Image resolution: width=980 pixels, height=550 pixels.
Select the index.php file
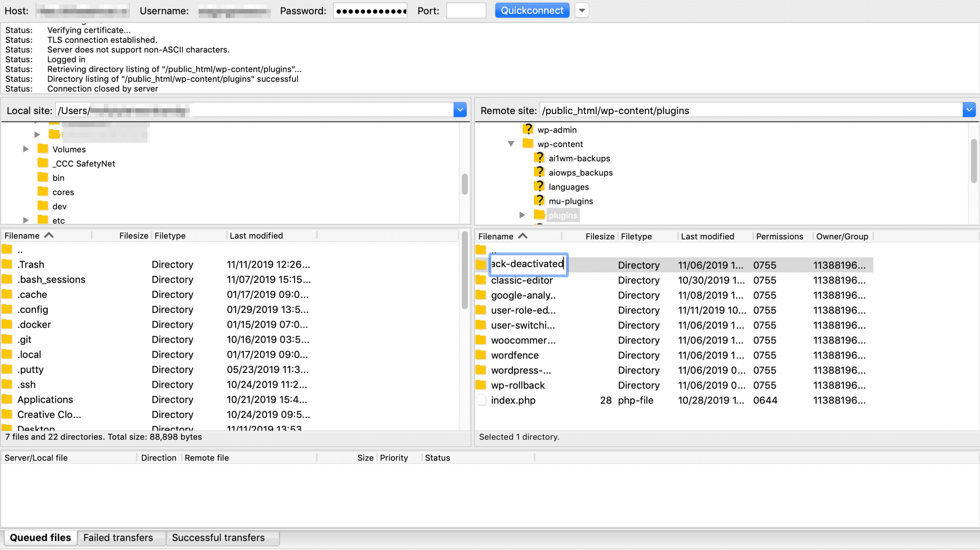click(513, 400)
